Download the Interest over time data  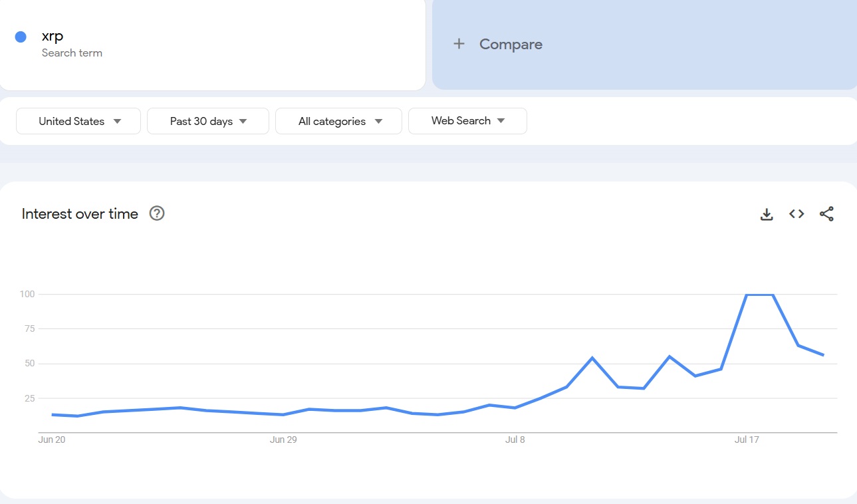pyautogui.click(x=767, y=214)
